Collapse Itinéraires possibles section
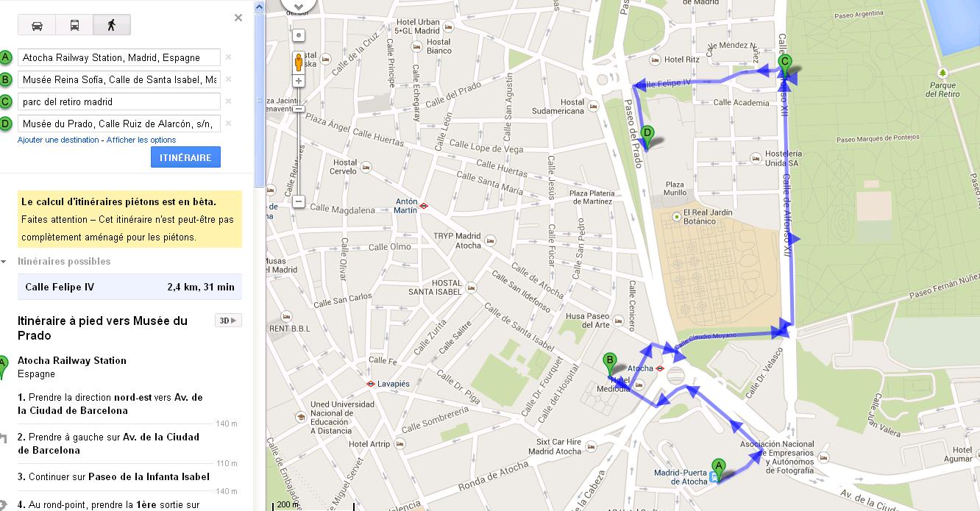 coord(4,262)
